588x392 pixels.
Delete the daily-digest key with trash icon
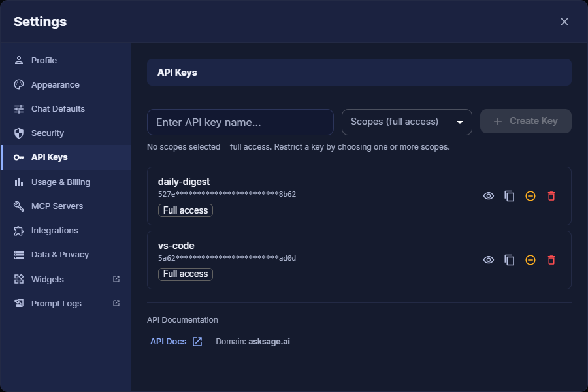(551, 196)
